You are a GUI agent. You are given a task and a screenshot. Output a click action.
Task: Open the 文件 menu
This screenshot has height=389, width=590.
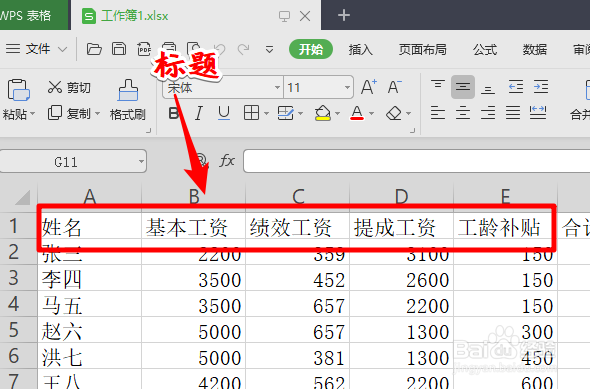pyautogui.click(x=28, y=49)
